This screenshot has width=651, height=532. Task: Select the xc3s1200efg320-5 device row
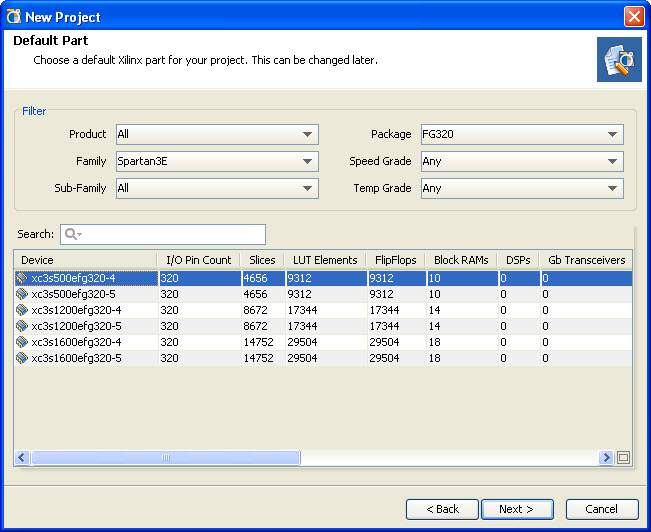tap(323, 326)
